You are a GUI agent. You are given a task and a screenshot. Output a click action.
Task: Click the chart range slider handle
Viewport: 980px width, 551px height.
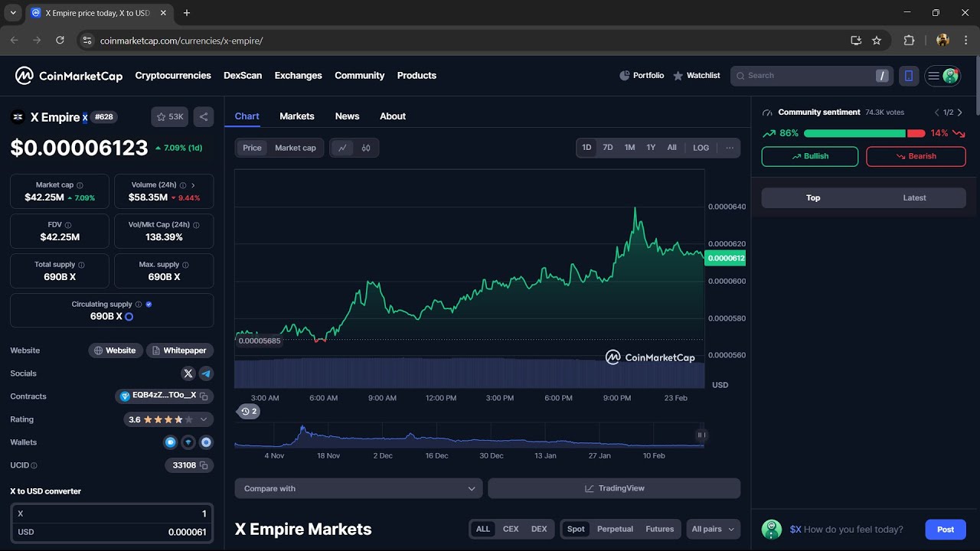(700, 435)
